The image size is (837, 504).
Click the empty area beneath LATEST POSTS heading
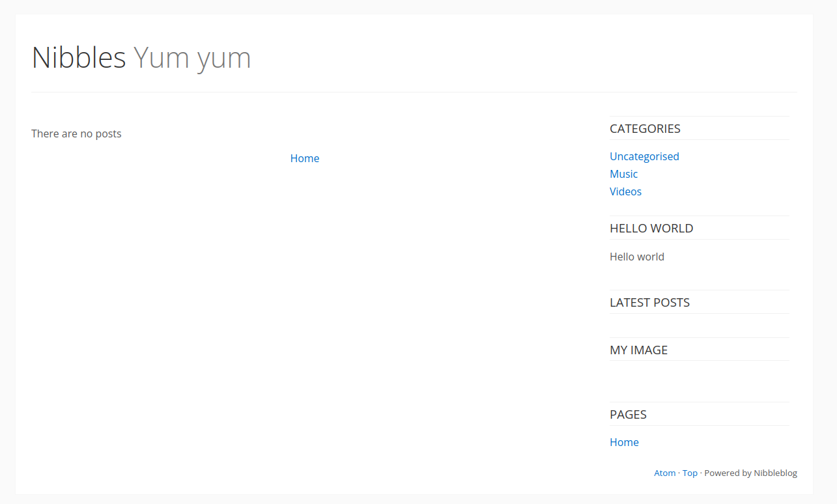(699, 325)
